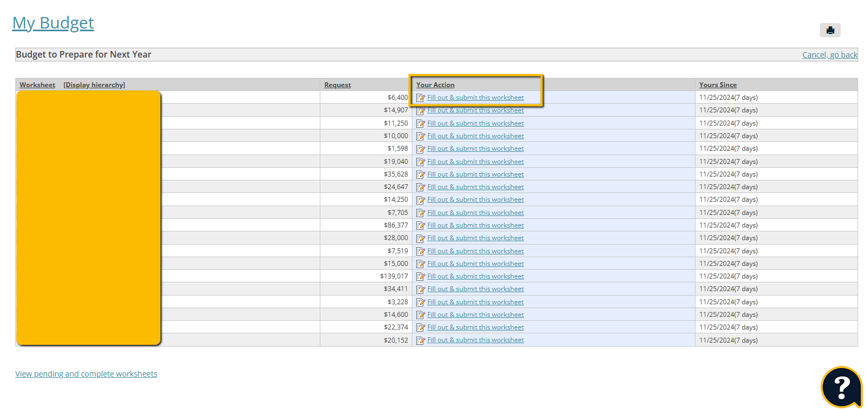
Task: Click the Budget to Prepare for Next Year heading
Action: (x=84, y=54)
